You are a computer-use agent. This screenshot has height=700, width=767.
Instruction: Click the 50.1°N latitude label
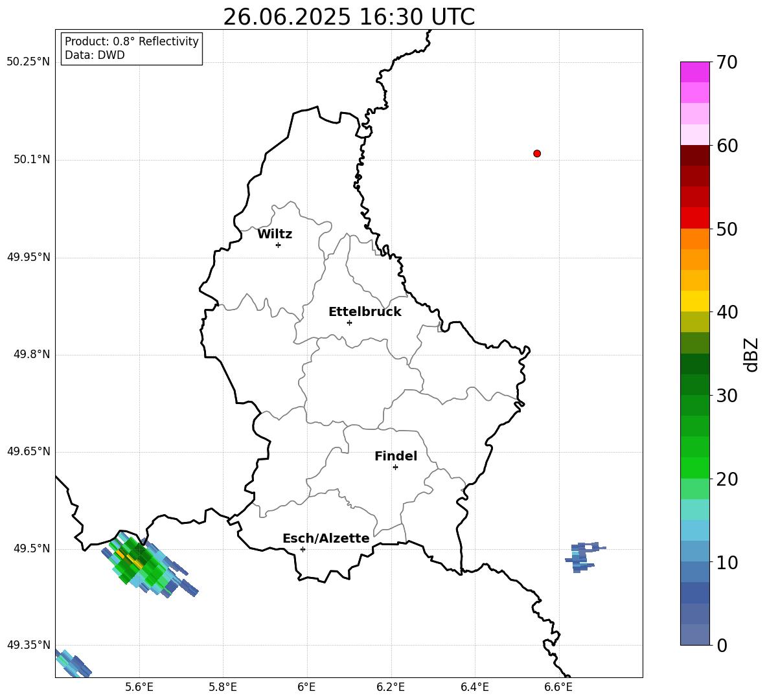point(32,159)
